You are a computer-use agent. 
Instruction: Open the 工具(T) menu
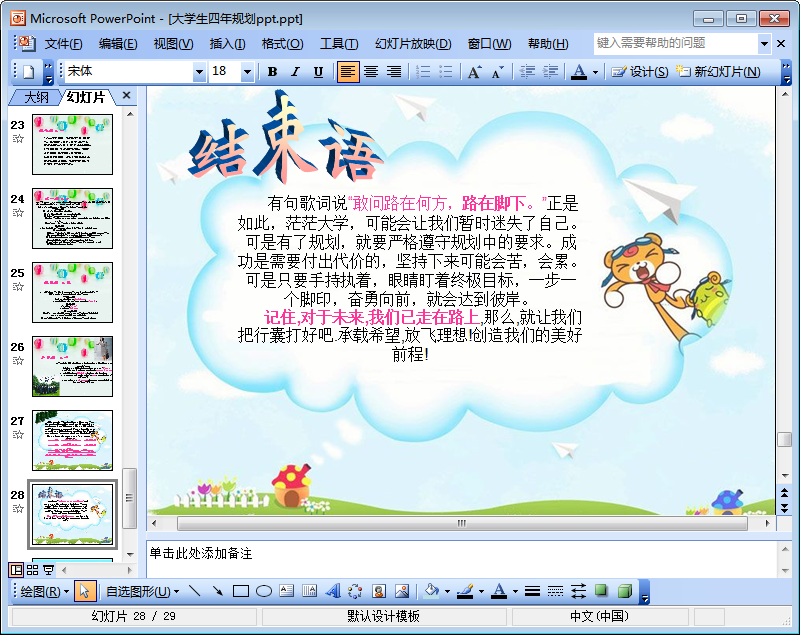(x=339, y=44)
